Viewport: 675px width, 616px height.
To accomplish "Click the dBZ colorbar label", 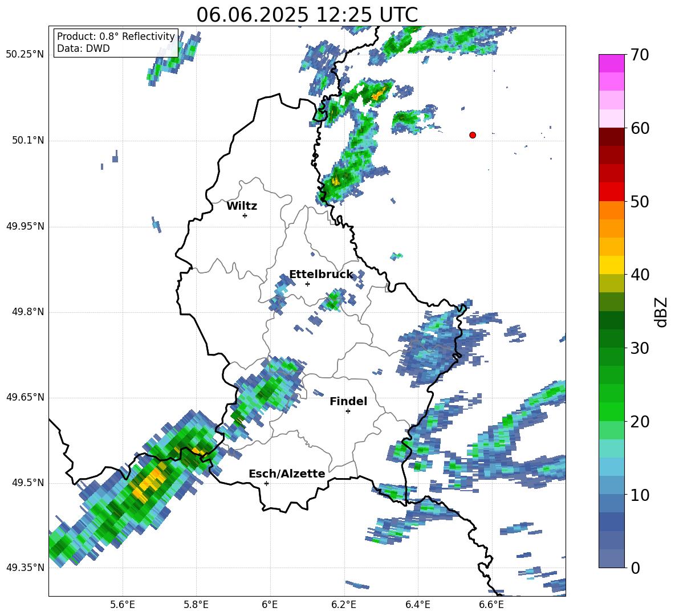I will [661, 312].
